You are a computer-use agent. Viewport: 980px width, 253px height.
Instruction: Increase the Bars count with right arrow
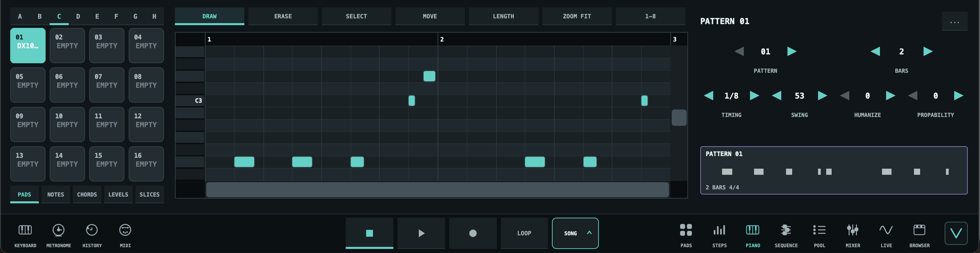tap(928, 51)
